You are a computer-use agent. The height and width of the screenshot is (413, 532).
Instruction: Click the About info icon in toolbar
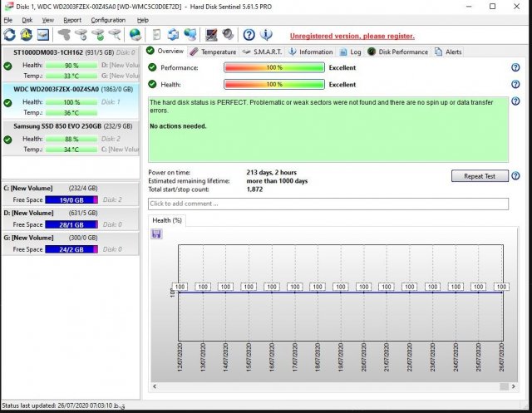(x=266, y=35)
